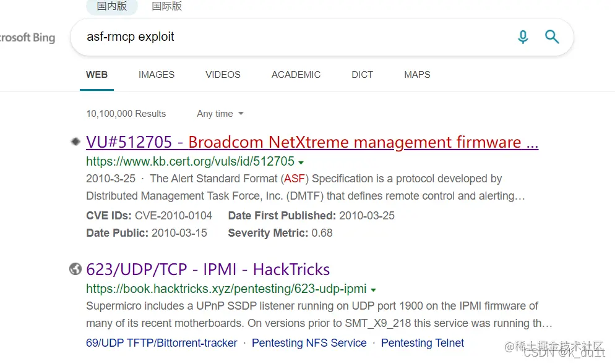The image size is (615, 364).
Task: Select the WEB search tab
Action: click(97, 75)
